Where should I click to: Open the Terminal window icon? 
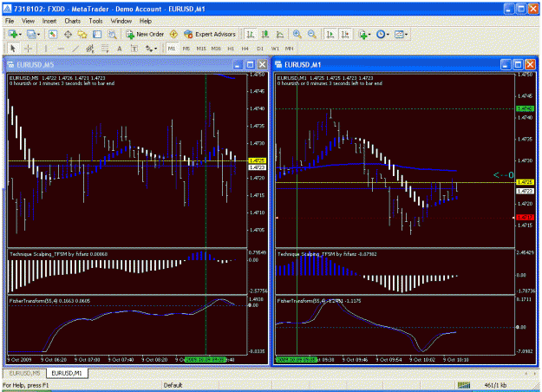(97, 34)
